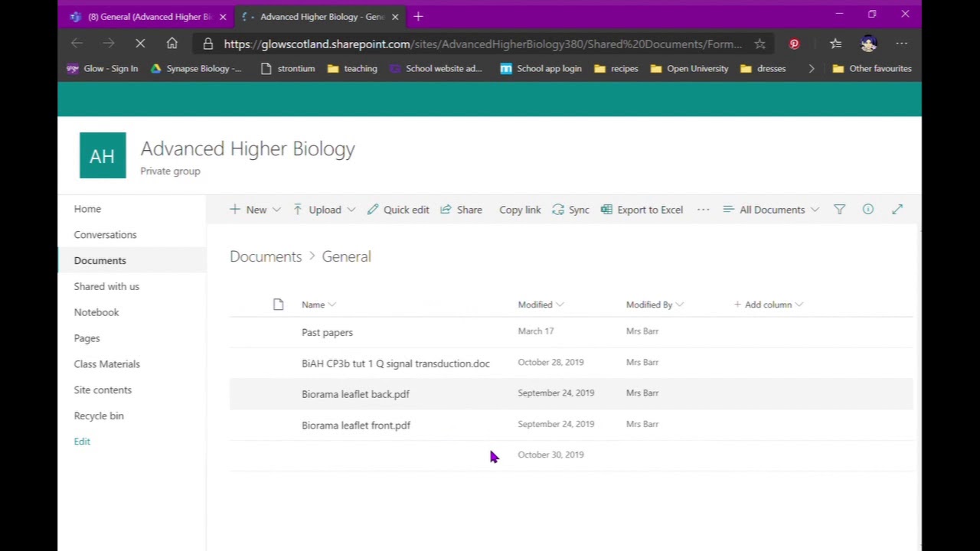Open BiAH CP3b tut 1 Q signal transduction.doc
The image size is (980, 551).
coord(395,364)
